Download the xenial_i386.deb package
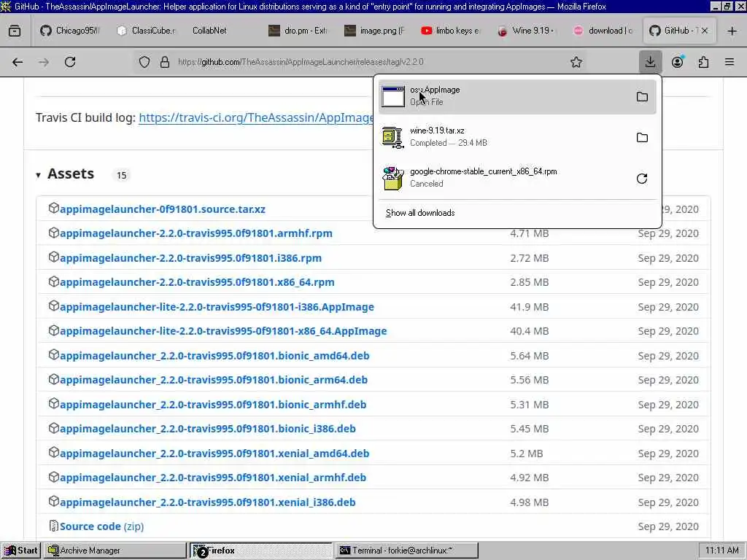Image resolution: width=747 pixels, height=560 pixels. coord(208,502)
